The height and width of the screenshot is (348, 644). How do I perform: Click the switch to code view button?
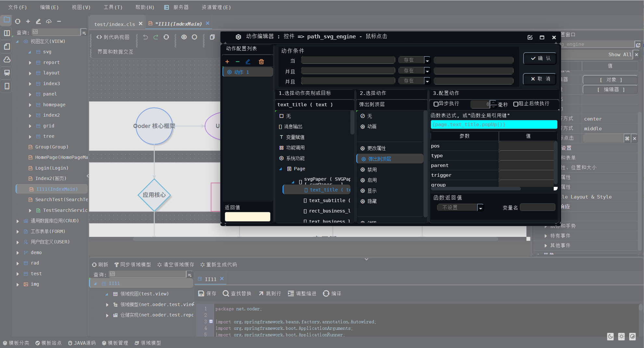[113, 37]
